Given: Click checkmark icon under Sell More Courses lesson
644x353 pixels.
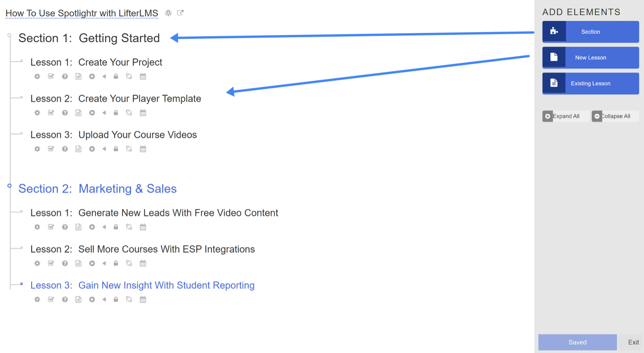Looking at the screenshot, I should click(51, 263).
